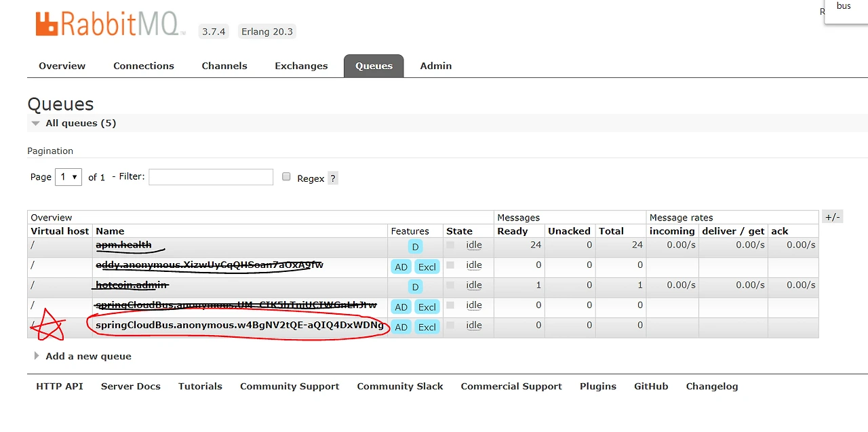The image size is (868, 432).
Task: Click the Filter text input field
Action: (211, 177)
